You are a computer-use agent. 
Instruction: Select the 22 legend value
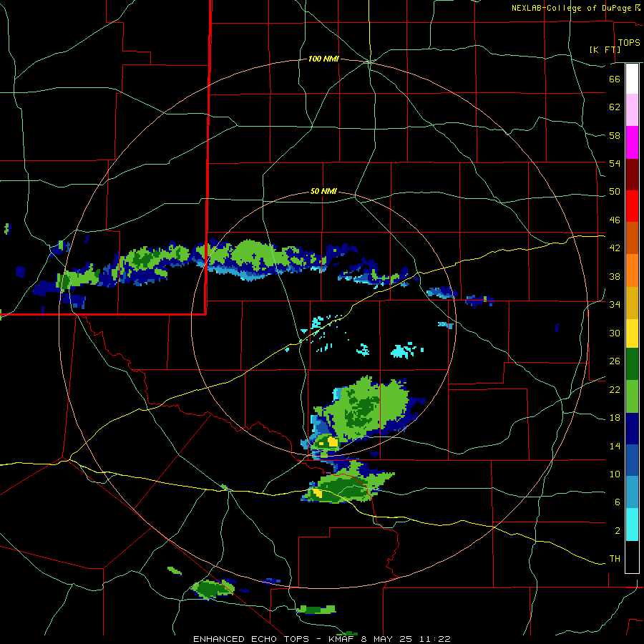click(615, 389)
